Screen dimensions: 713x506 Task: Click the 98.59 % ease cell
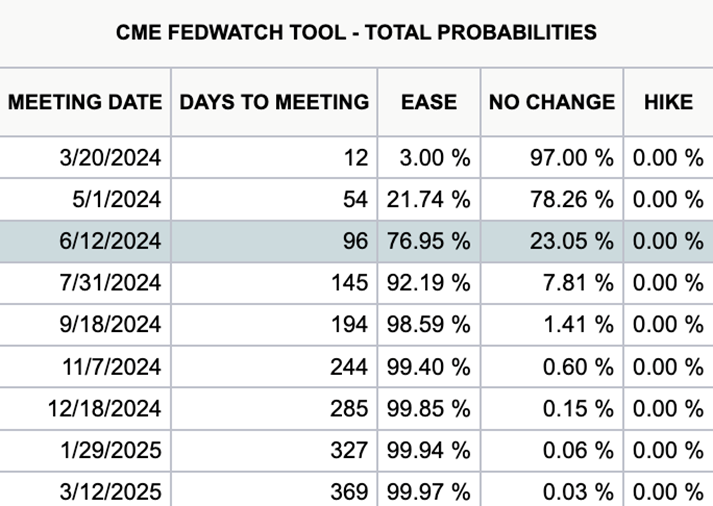429,325
